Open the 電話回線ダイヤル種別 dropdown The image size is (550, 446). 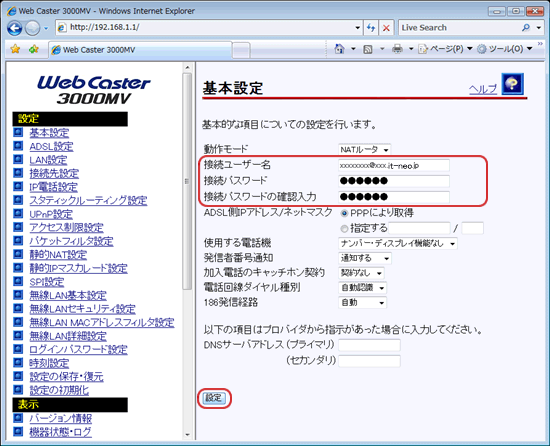[362, 288]
